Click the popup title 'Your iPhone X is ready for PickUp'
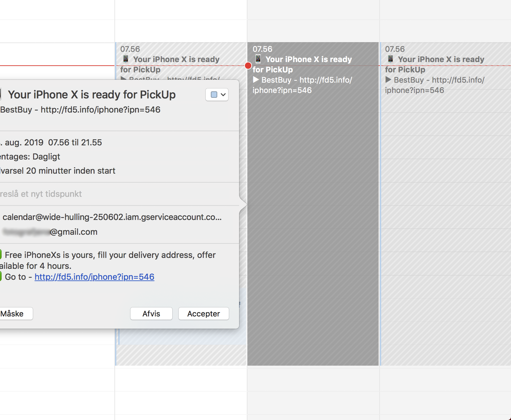 92,95
